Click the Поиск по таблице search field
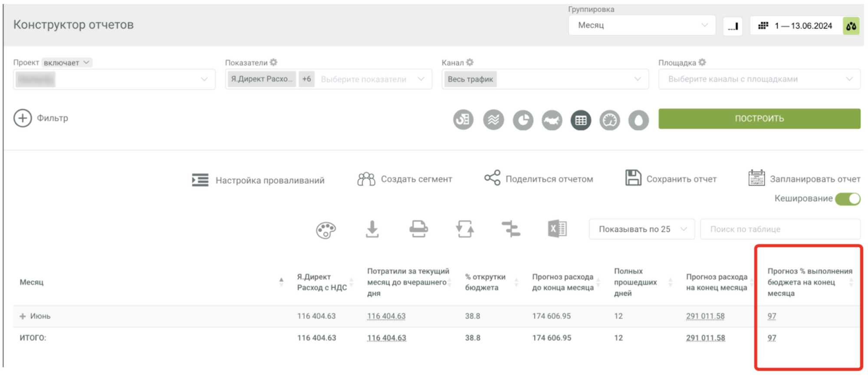Image resolution: width=868 pixels, height=376 pixels. (x=779, y=229)
